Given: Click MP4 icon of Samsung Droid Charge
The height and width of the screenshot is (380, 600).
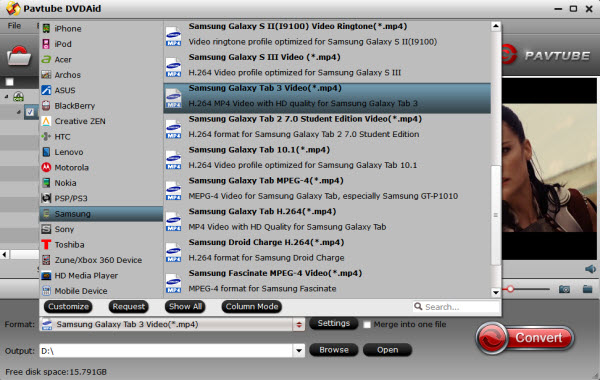Looking at the screenshot, I should tap(173, 253).
